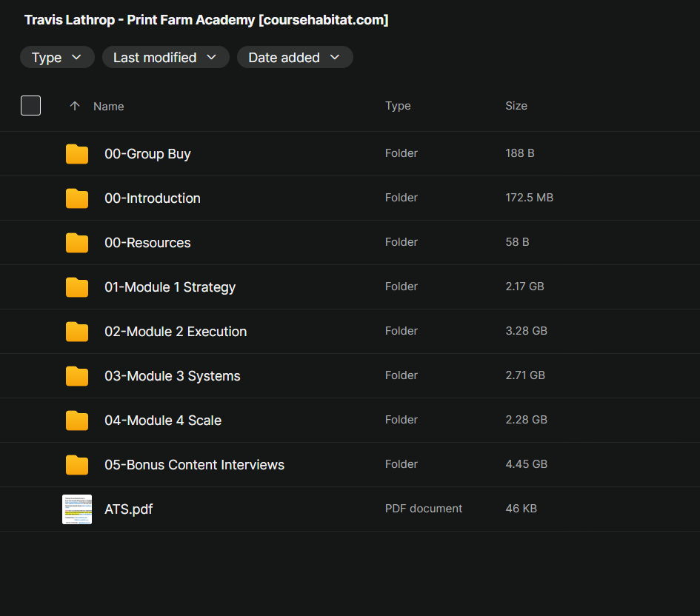
Task: Sort the list by the Name column
Action: [x=108, y=107]
